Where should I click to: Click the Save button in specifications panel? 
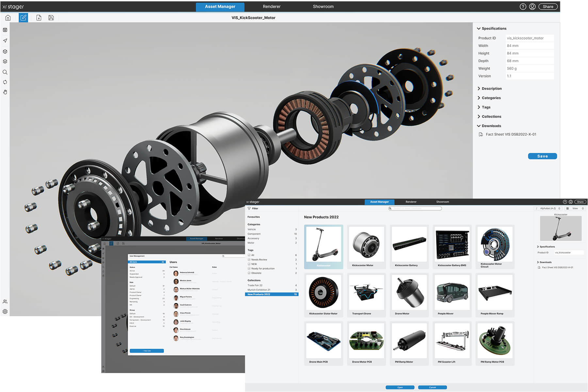pyautogui.click(x=543, y=156)
